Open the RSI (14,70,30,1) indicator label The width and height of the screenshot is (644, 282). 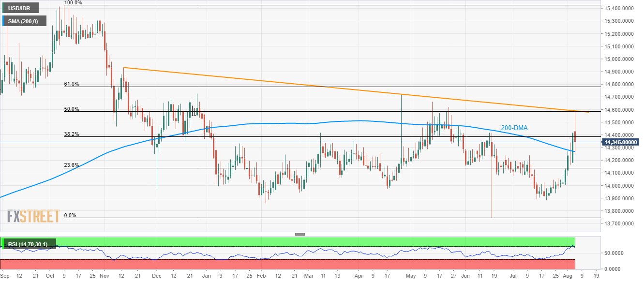pyautogui.click(x=28, y=244)
